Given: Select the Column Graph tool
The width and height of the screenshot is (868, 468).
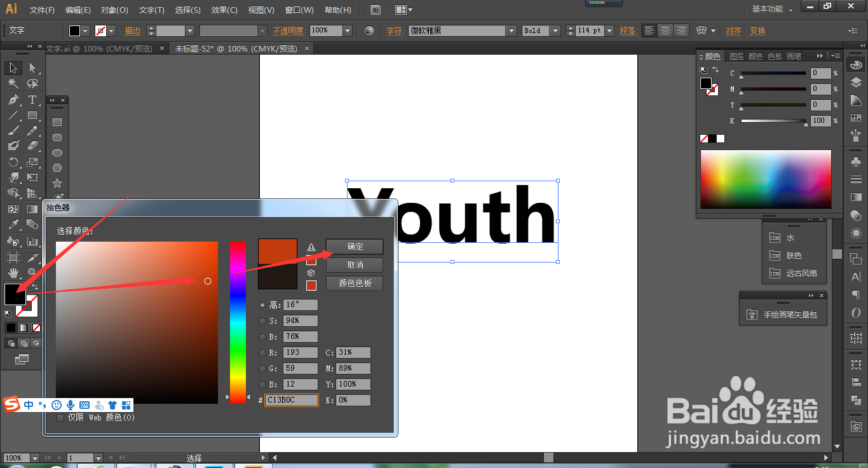Looking at the screenshot, I should pos(32,241).
